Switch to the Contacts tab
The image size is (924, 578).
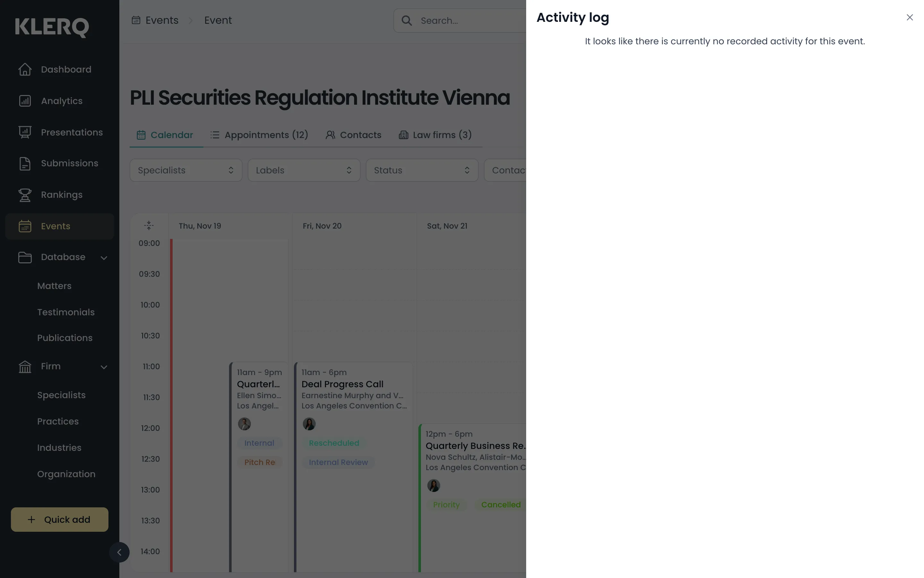click(353, 135)
